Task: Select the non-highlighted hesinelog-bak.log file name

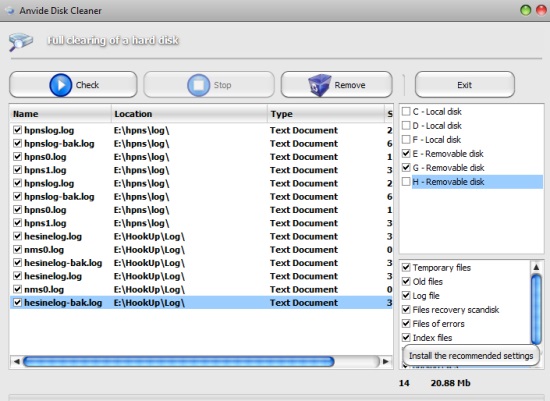Action: coord(63,263)
